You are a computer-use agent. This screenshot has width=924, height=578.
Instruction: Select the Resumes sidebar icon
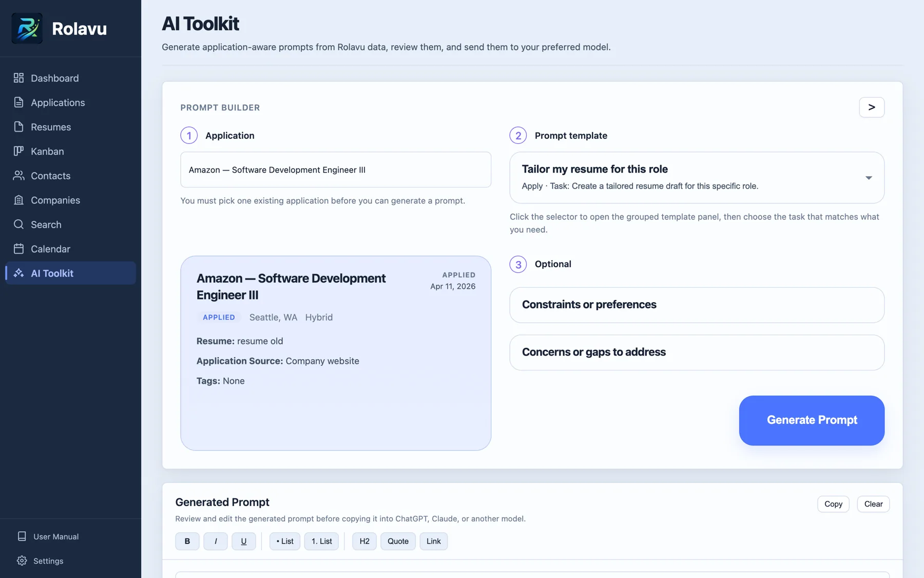tap(18, 127)
